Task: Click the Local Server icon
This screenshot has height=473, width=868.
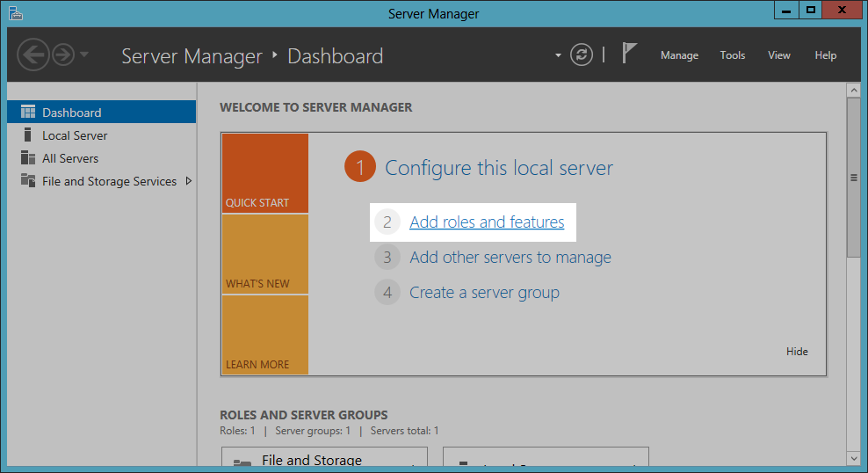Action: [28, 135]
